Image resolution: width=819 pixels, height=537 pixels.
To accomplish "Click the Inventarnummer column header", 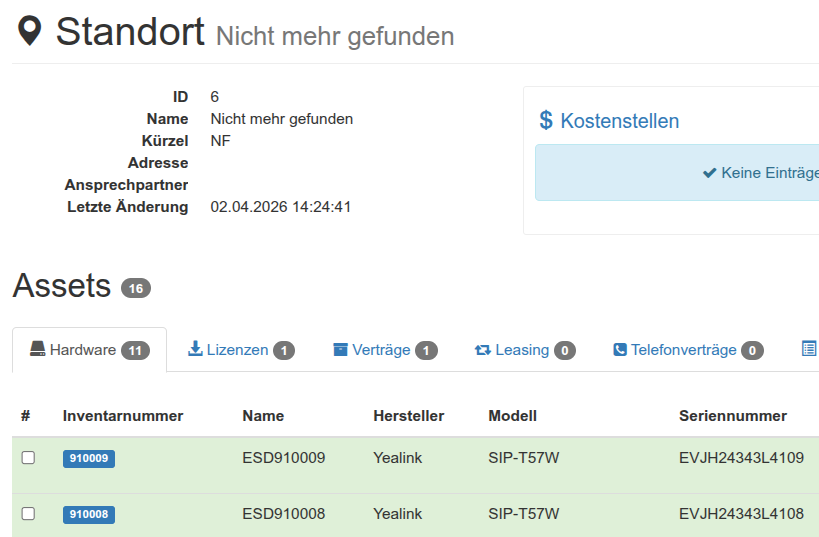I will [x=123, y=416].
